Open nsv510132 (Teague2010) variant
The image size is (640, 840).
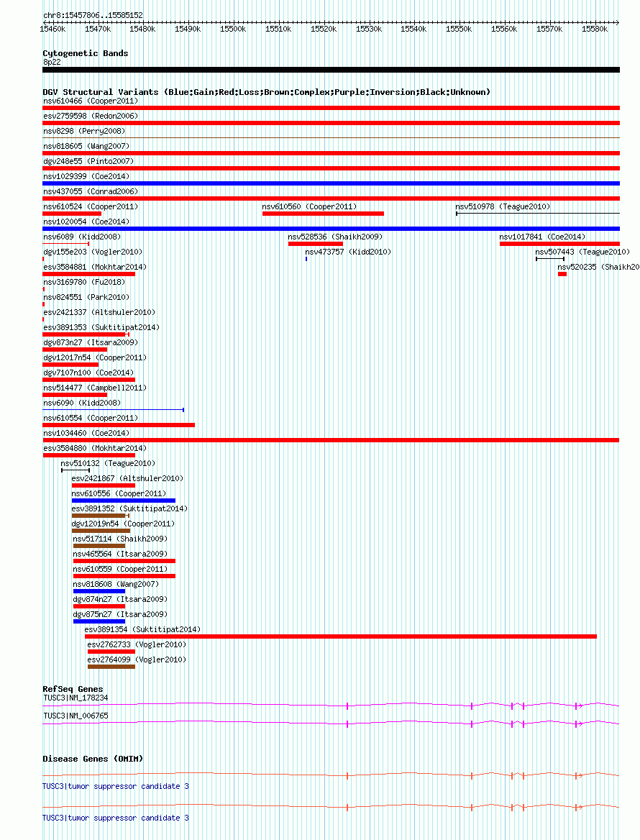(108, 463)
